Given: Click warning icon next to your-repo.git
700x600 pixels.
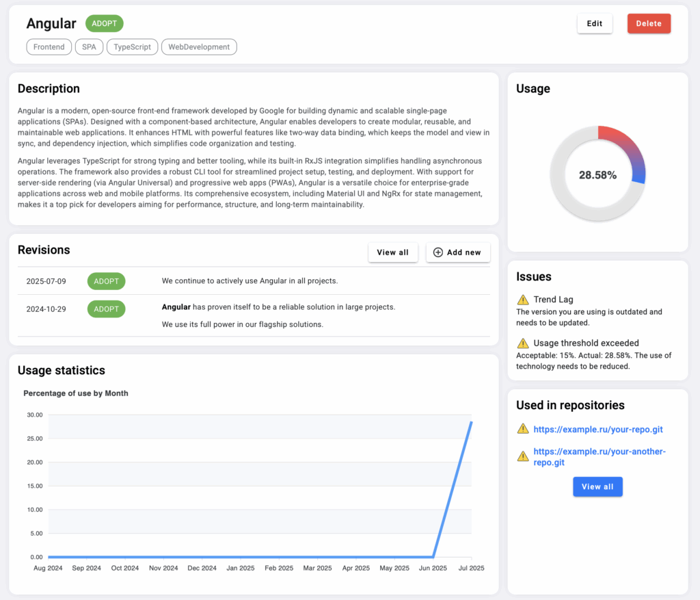Looking at the screenshot, I should pos(523,429).
